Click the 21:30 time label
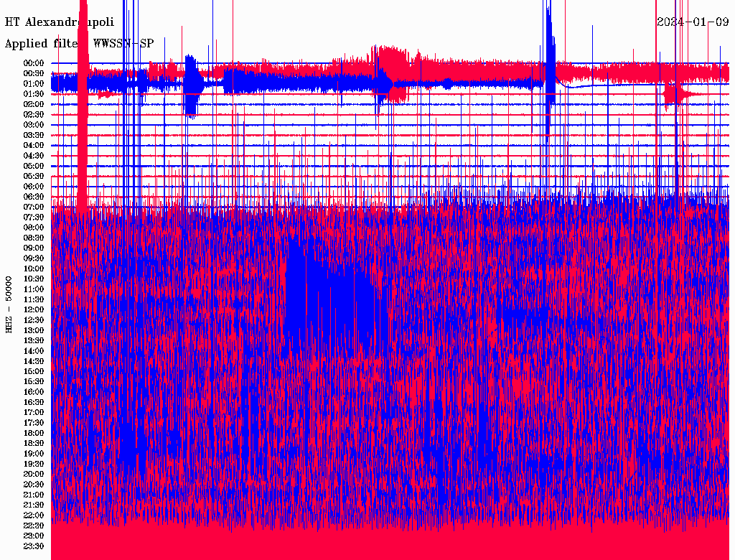This screenshot has width=735, height=560. point(34,505)
